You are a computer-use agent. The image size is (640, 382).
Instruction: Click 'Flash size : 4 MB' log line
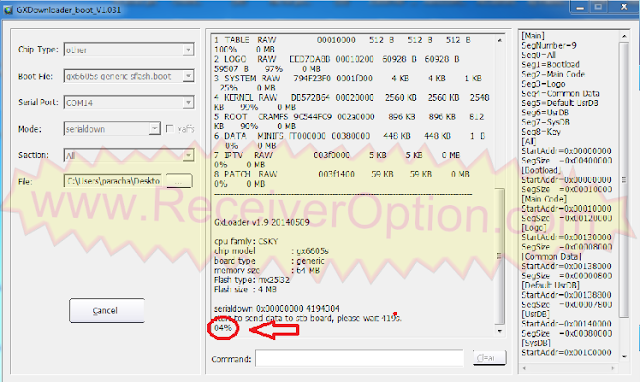pos(245,289)
